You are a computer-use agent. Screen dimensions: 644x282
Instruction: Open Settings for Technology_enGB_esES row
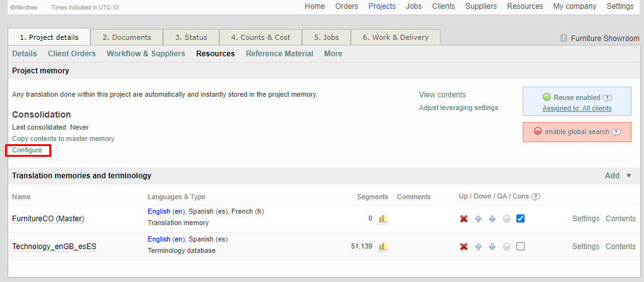tap(585, 247)
